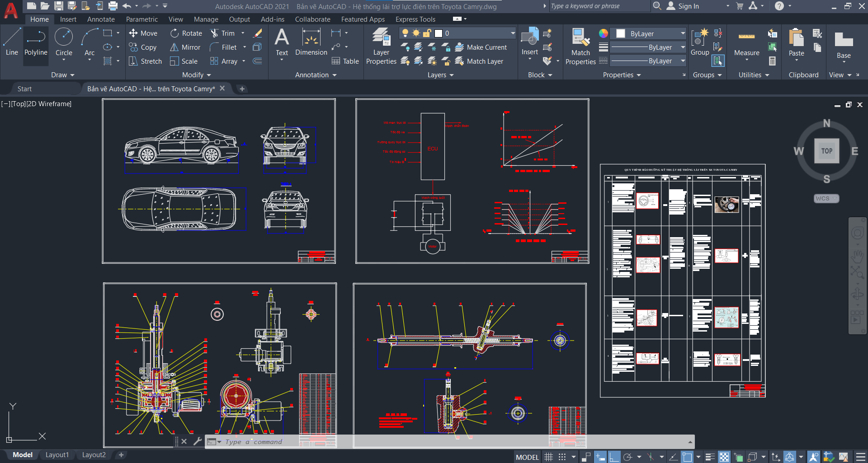Toggle layer 0 lock icon
The height and width of the screenshot is (463, 868).
click(427, 33)
